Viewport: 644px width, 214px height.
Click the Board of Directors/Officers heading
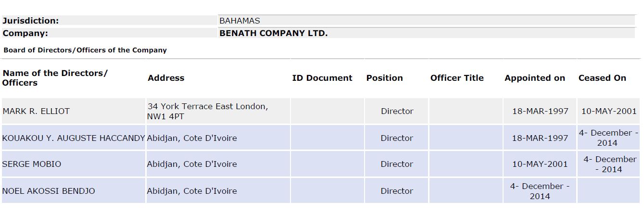[85, 50]
